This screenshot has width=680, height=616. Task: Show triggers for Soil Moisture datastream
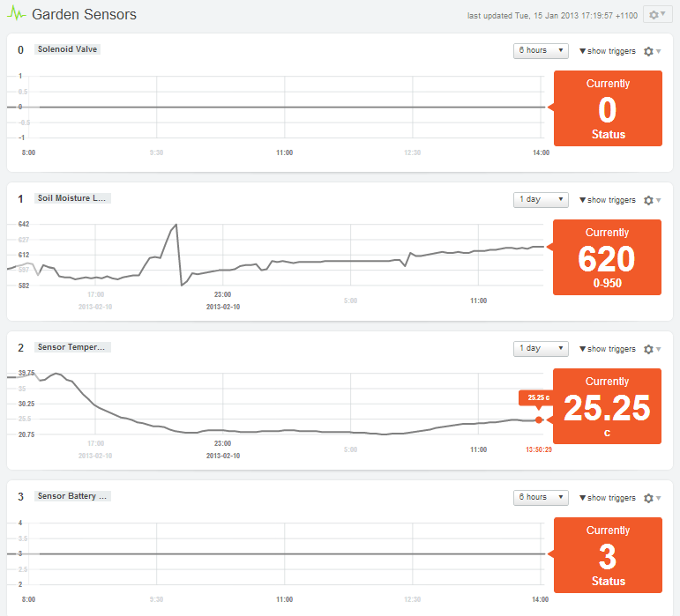[x=607, y=200]
